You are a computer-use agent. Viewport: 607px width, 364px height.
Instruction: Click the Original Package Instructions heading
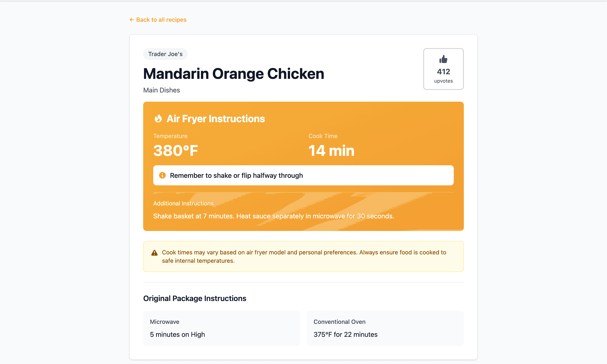pyautogui.click(x=195, y=298)
